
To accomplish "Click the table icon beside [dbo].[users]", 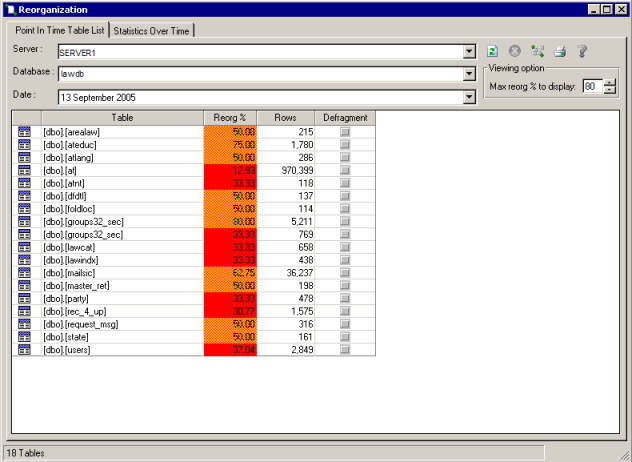I will 24,350.
